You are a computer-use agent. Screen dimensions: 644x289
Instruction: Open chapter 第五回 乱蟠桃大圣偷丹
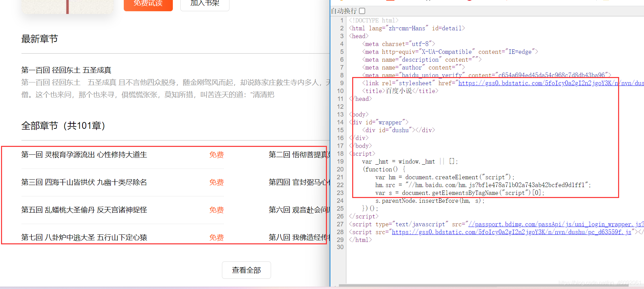tap(84, 210)
